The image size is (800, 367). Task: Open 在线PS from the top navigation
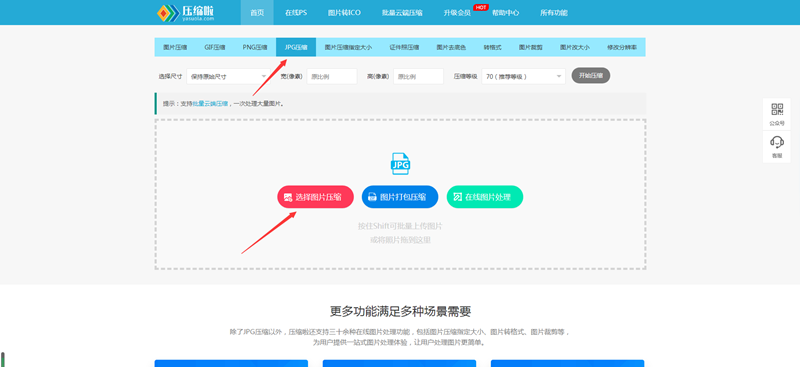[x=296, y=13]
